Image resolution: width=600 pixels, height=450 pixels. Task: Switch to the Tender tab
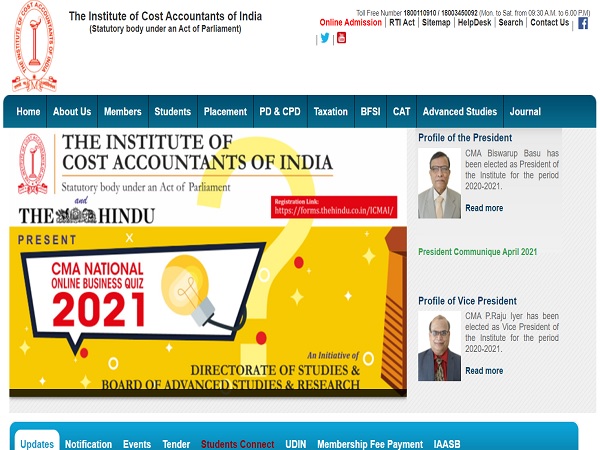(176, 444)
